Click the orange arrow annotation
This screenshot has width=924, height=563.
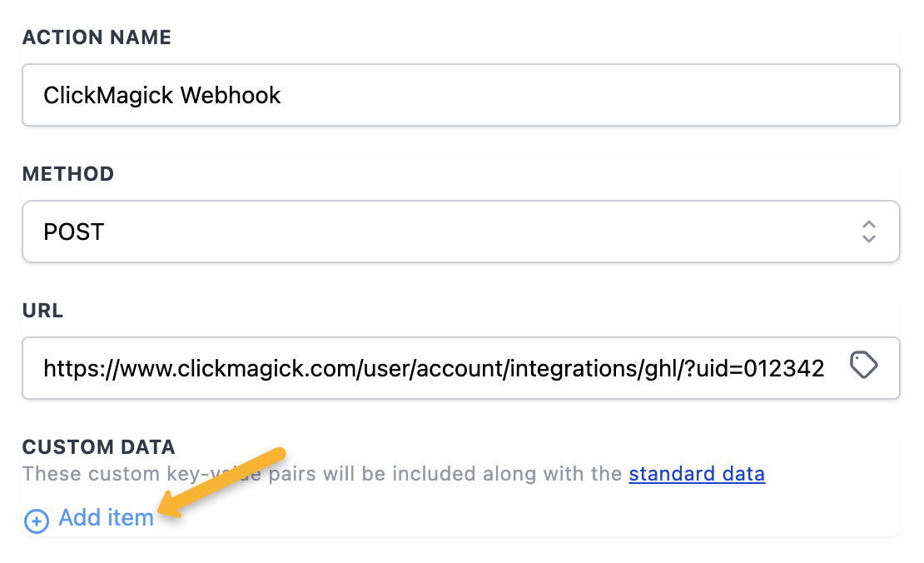[x=226, y=482]
